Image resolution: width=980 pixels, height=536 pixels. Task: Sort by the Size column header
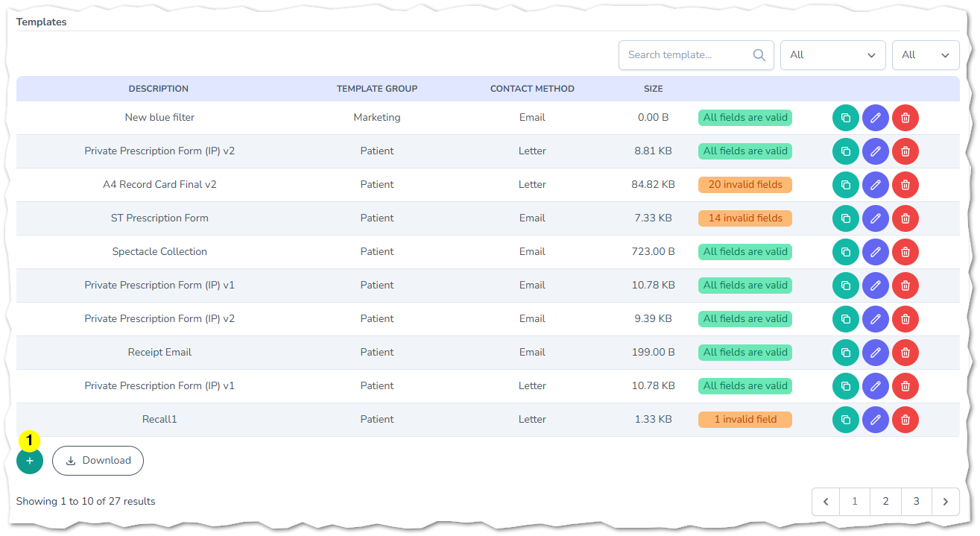[x=654, y=89]
